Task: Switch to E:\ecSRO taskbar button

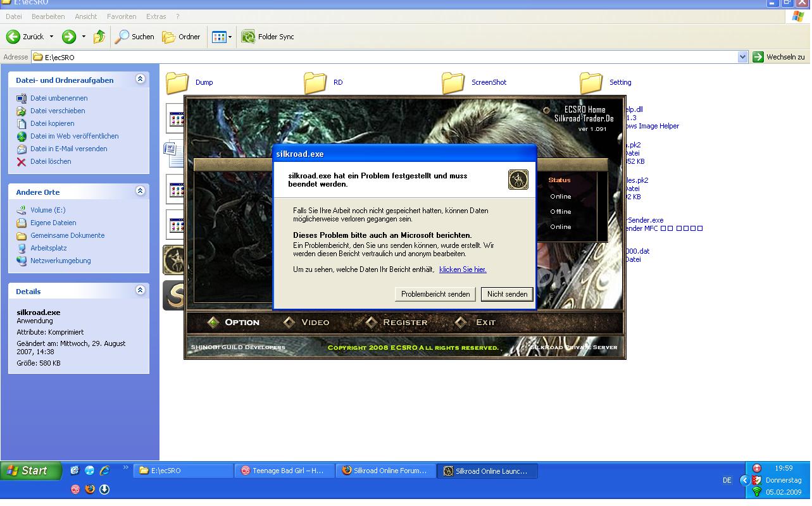Action: click(x=184, y=471)
